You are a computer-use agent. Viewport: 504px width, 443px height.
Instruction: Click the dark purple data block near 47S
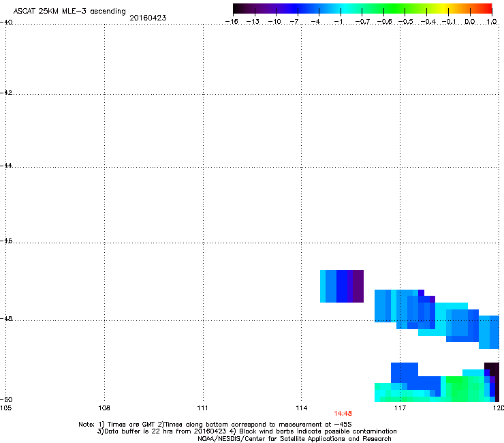[358, 286]
